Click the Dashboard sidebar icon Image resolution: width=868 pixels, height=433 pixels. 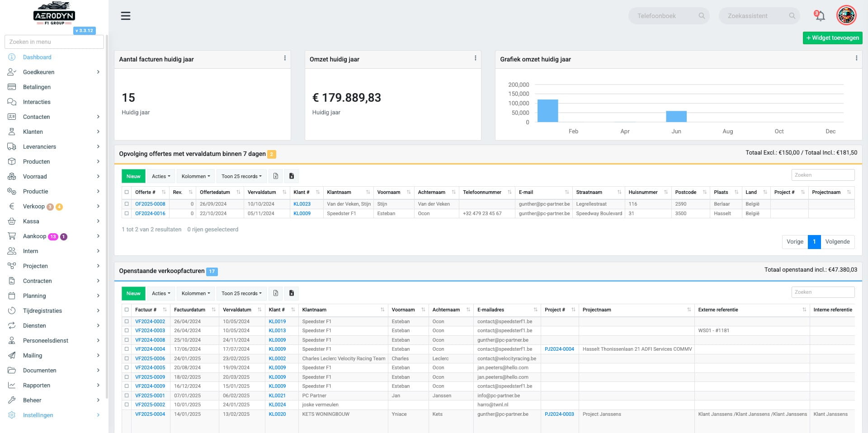pyautogui.click(x=12, y=57)
